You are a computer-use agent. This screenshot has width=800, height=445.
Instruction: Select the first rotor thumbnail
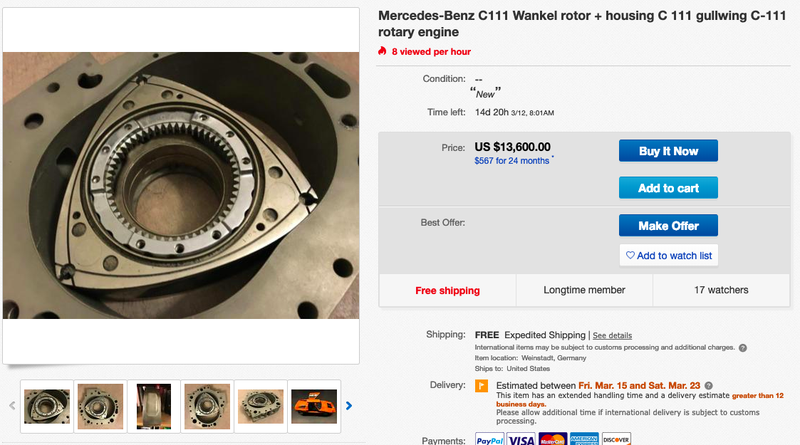tap(47, 406)
